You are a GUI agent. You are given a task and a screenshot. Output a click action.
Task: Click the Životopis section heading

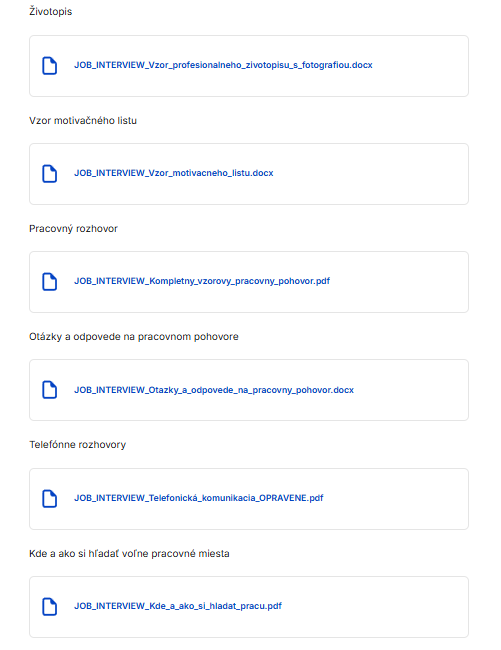pyautogui.click(x=51, y=12)
